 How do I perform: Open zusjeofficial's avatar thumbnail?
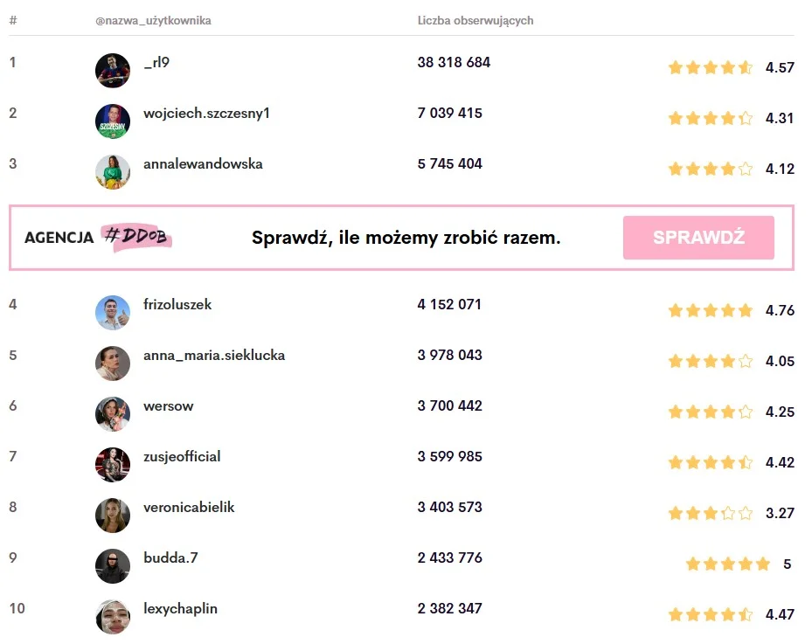click(x=112, y=465)
